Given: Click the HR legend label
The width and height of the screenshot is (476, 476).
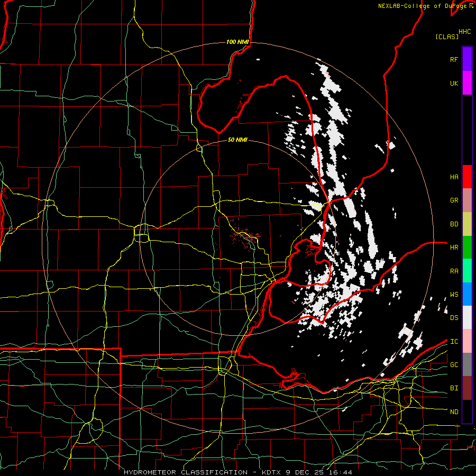Looking at the screenshot, I should tap(454, 248).
